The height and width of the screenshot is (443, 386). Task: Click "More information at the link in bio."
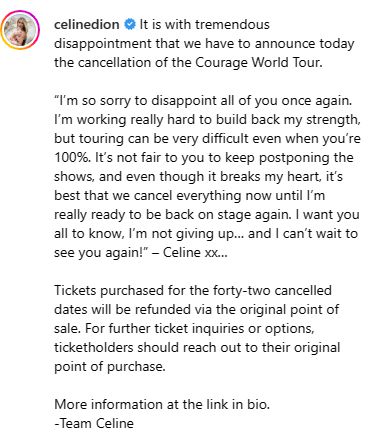tap(162, 405)
